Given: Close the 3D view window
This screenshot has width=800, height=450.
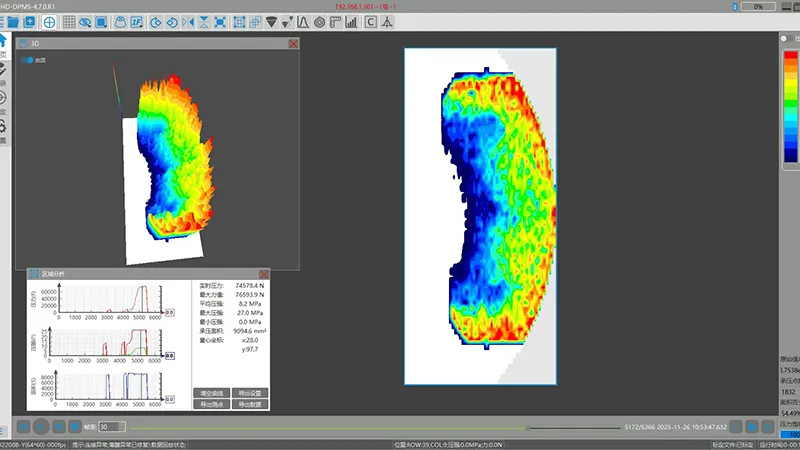Looking at the screenshot, I should [293, 44].
